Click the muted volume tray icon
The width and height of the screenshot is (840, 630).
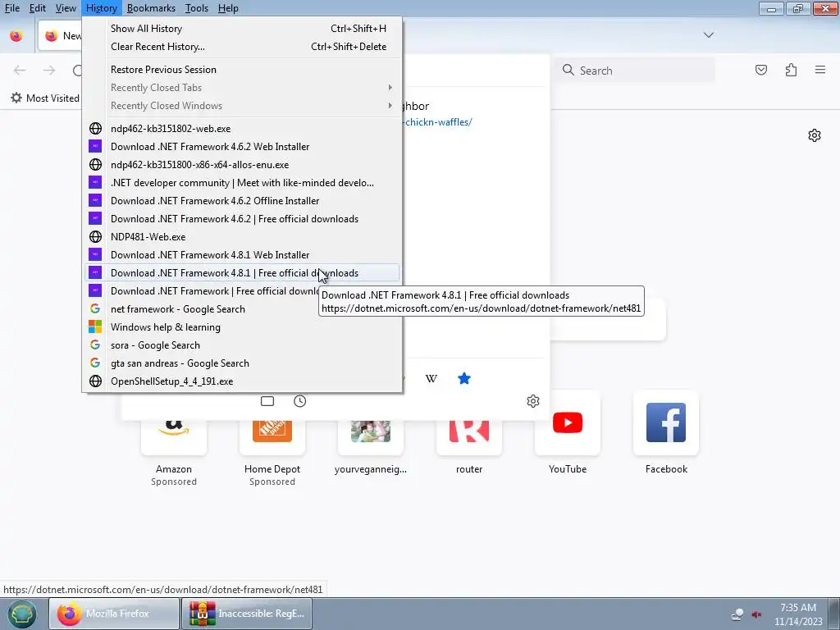click(x=756, y=614)
